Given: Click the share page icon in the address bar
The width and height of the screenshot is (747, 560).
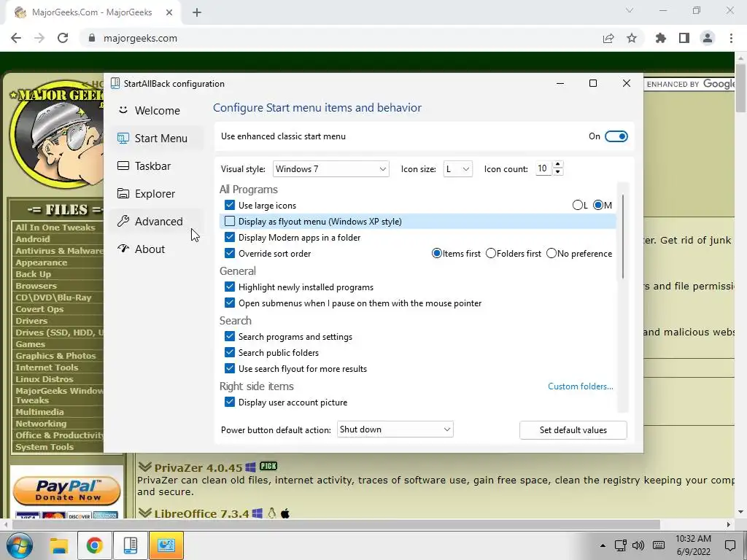Looking at the screenshot, I should point(608,38).
